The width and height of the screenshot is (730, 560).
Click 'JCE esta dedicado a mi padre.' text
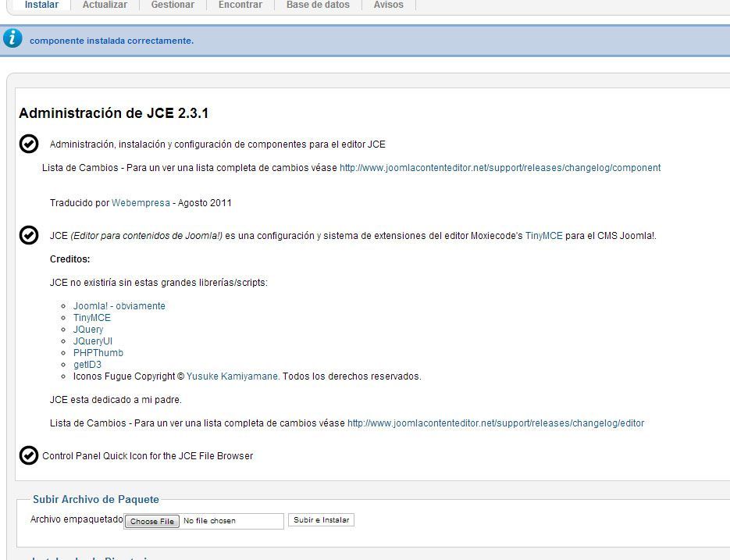coord(116,400)
